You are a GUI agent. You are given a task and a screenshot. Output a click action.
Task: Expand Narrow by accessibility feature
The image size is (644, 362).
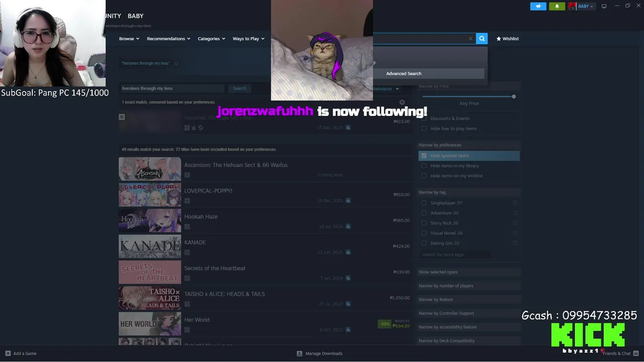click(469, 327)
